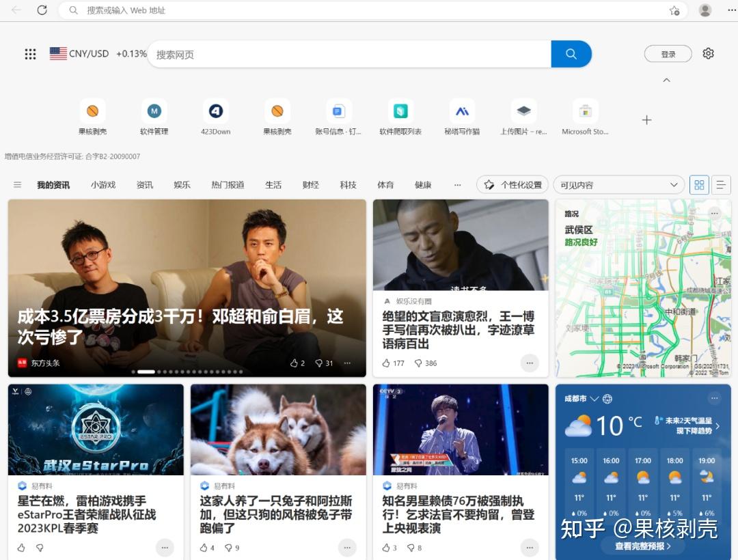Switch feed to grid layout view
Viewport: 738px width, 560px height.
[x=699, y=184]
